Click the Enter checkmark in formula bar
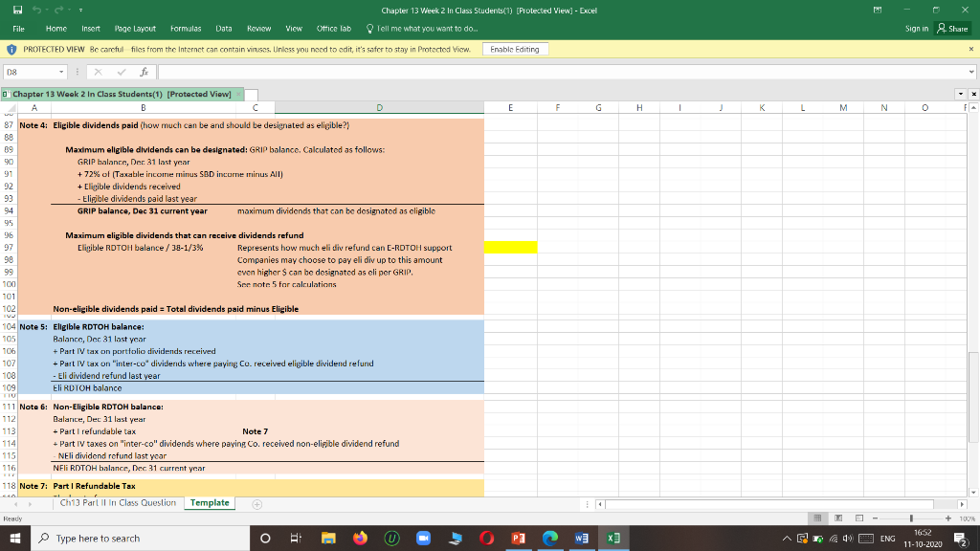The height and width of the screenshot is (551, 980). (x=122, y=72)
